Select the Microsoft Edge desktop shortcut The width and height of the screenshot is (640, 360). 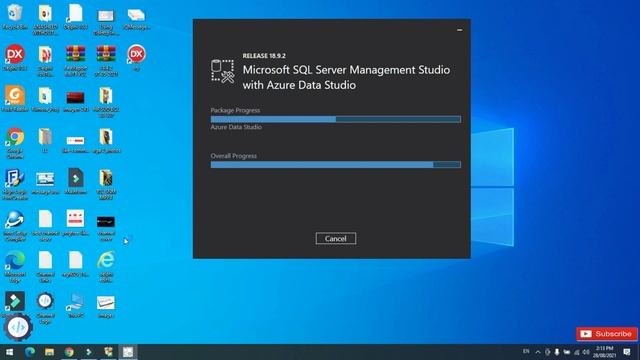tap(15, 267)
